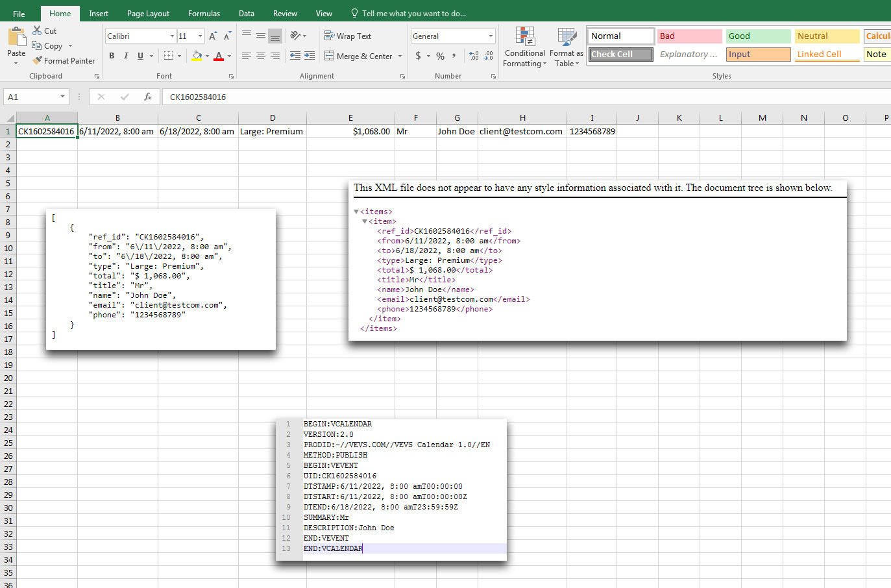Select Bottom Align icon
This screenshot has width=891, height=588.
click(x=275, y=36)
